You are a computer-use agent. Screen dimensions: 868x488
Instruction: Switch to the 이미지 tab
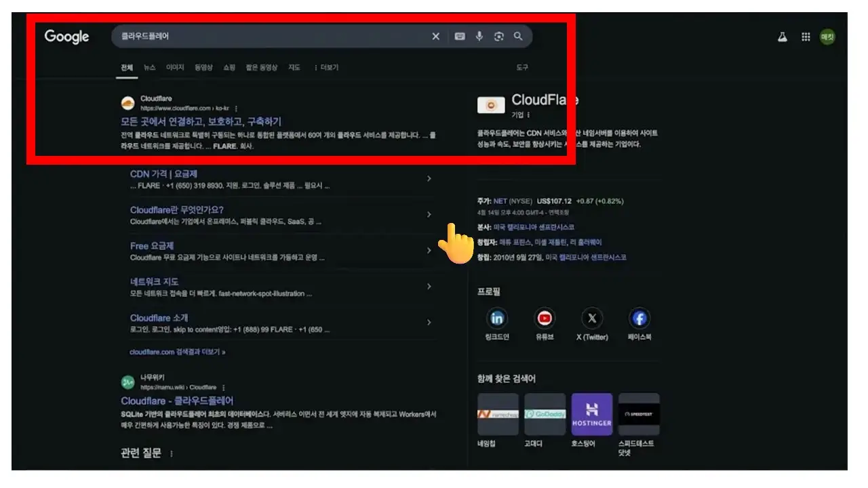click(x=175, y=68)
